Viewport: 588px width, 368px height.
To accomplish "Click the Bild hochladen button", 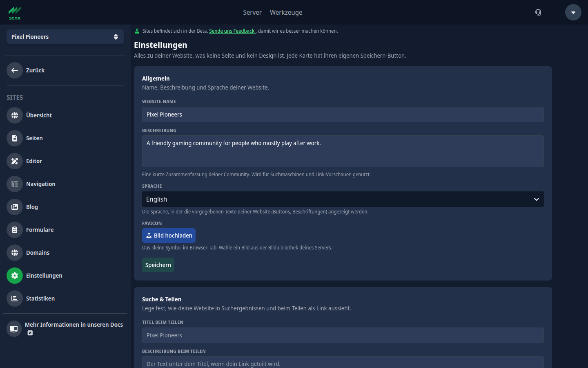I will pos(169,236).
